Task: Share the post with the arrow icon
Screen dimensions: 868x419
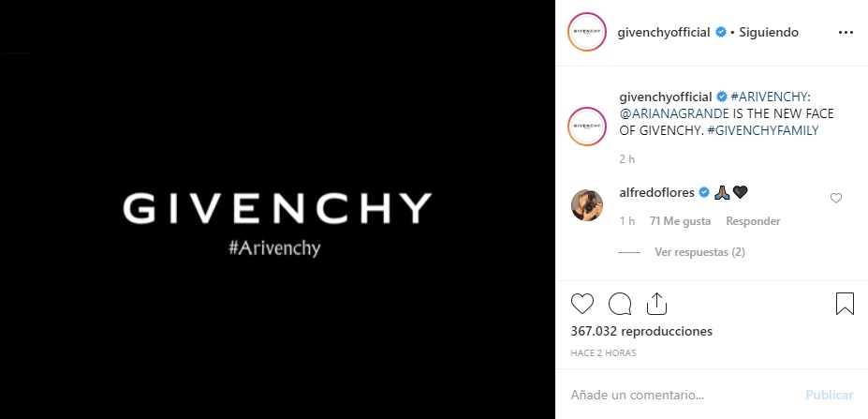Action: [x=656, y=304]
